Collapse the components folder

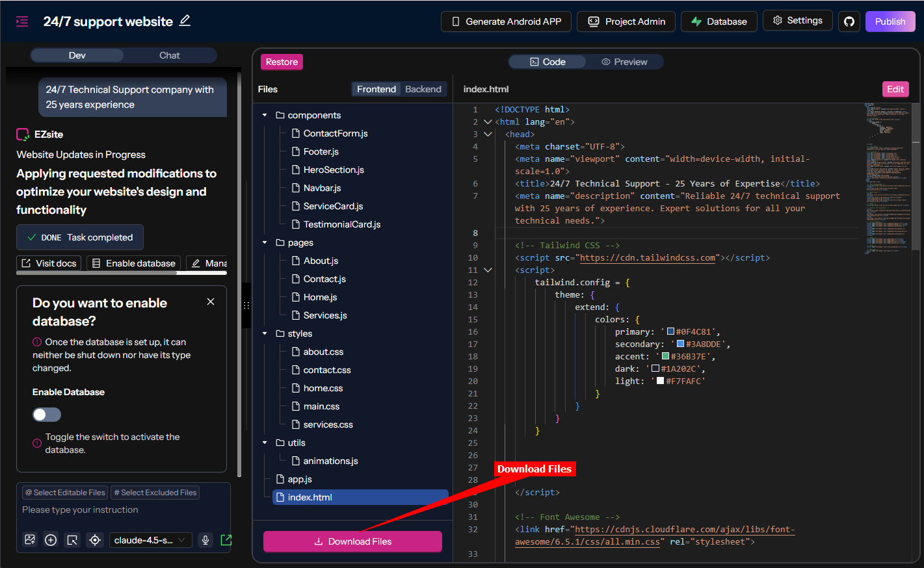(x=265, y=115)
